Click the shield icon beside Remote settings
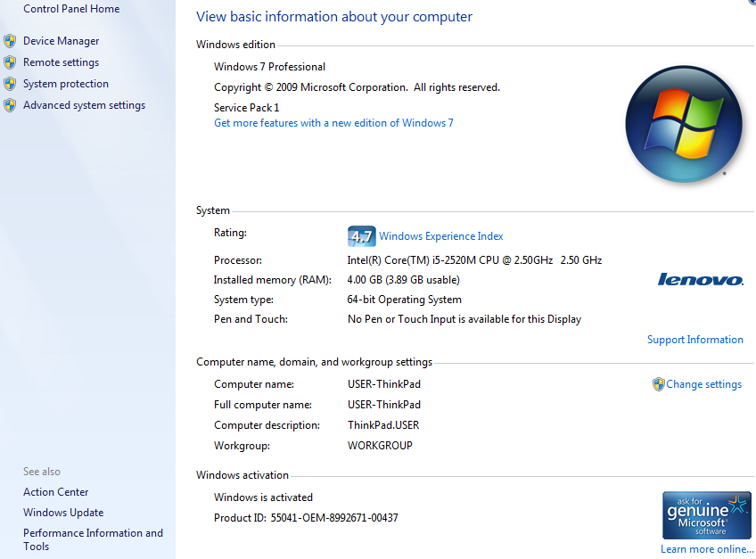756x559 pixels. [x=10, y=62]
